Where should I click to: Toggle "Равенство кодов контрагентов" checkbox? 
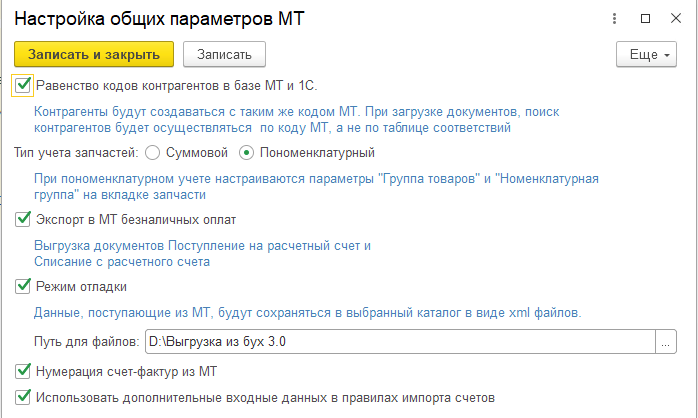coord(24,86)
